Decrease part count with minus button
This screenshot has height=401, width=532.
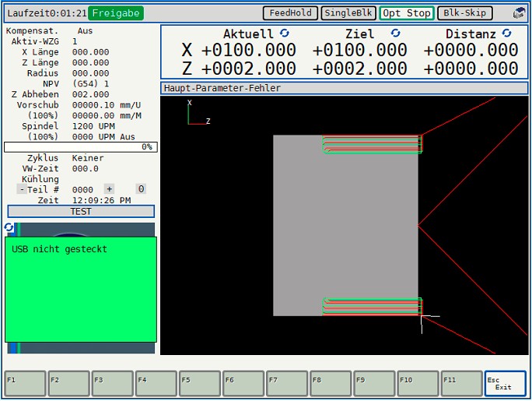pyautogui.click(x=22, y=189)
